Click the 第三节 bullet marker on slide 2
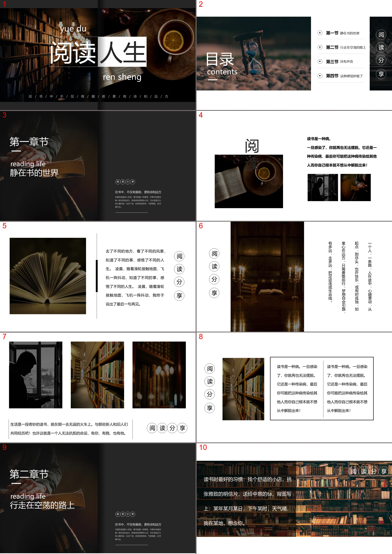Viewport: 392px width, 554px height. pos(320,61)
